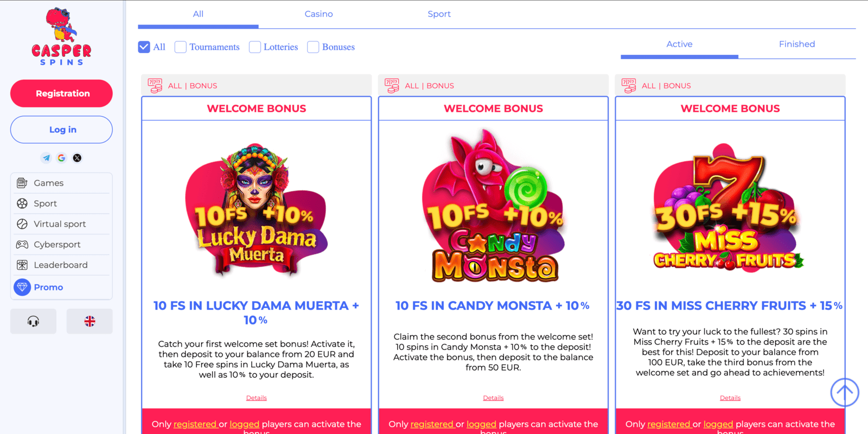Image resolution: width=868 pixels, height=434 pixels.
Task: Click the Google login icon
Action: 61,158
